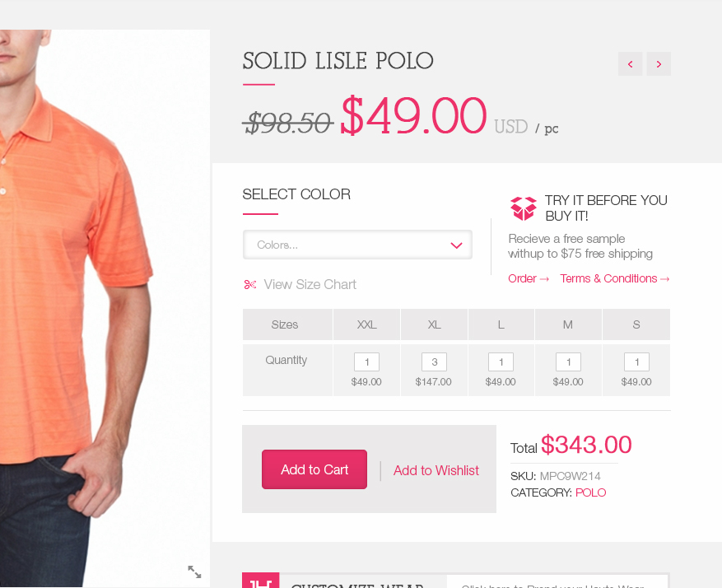The width and height of the screenshot is (722, 588).
Task: Click the orange polo product image
Action: point(82,247)
